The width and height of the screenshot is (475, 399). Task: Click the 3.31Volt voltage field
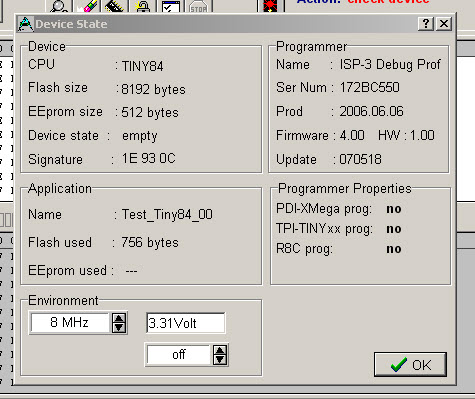pos(186,323)
